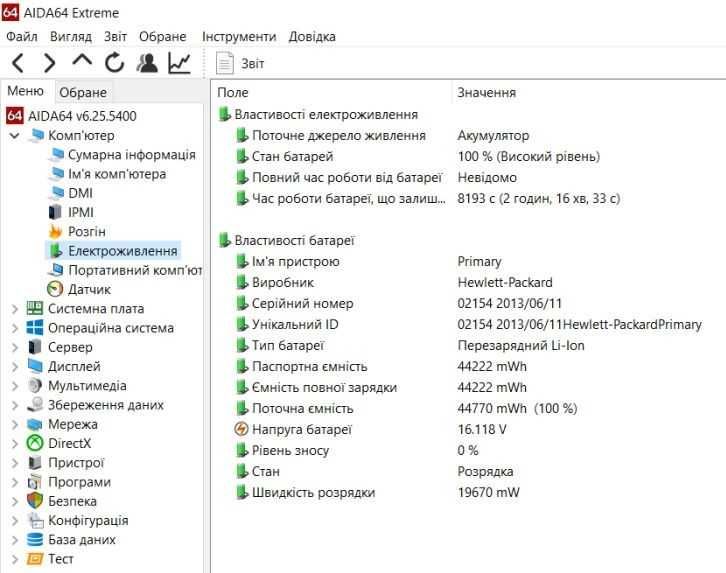Click the Тест benchmark icon
The image size is (726, 573).
click(35, 559)
